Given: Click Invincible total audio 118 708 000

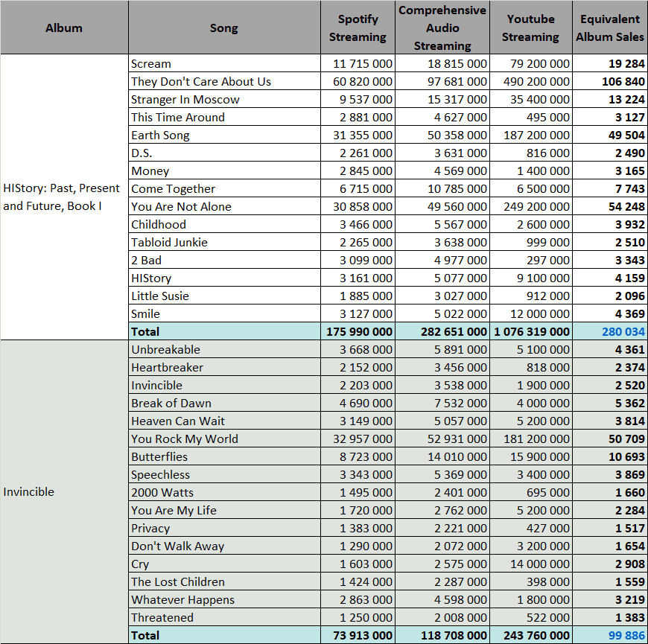Looking at the screenshot, I should (442, 635).
